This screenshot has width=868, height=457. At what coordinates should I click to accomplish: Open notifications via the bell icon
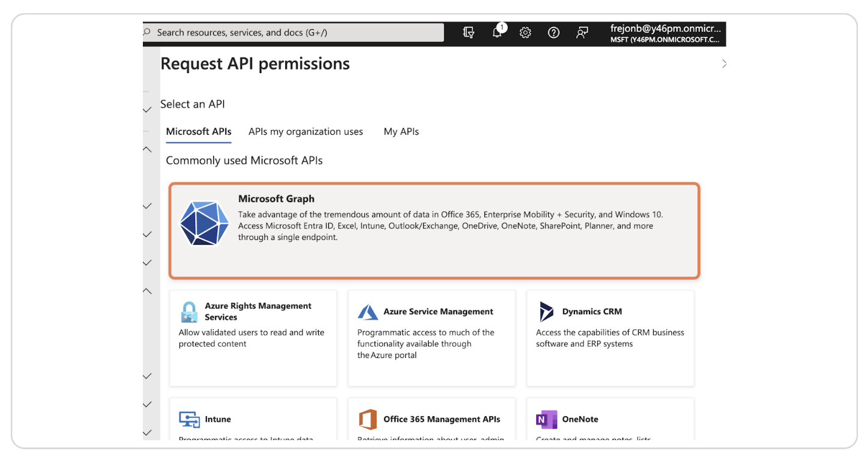(x=497, y=33)
